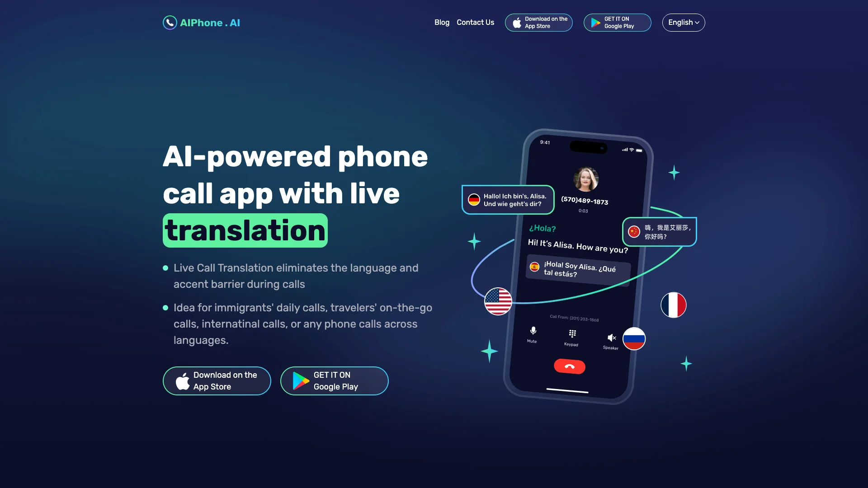Select the Contact Us menu item
868x488 pixels.
coord(475,22)
